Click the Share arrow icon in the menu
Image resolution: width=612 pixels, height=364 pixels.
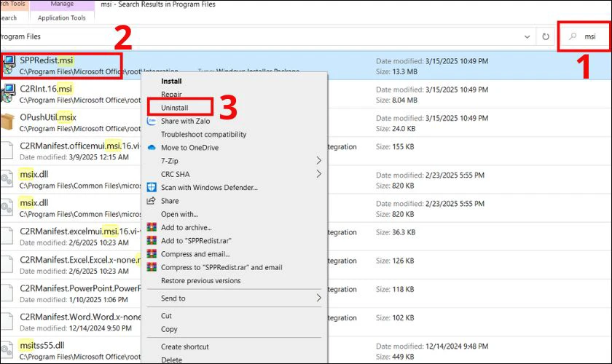pyautogui.click(x=152, y=200)
